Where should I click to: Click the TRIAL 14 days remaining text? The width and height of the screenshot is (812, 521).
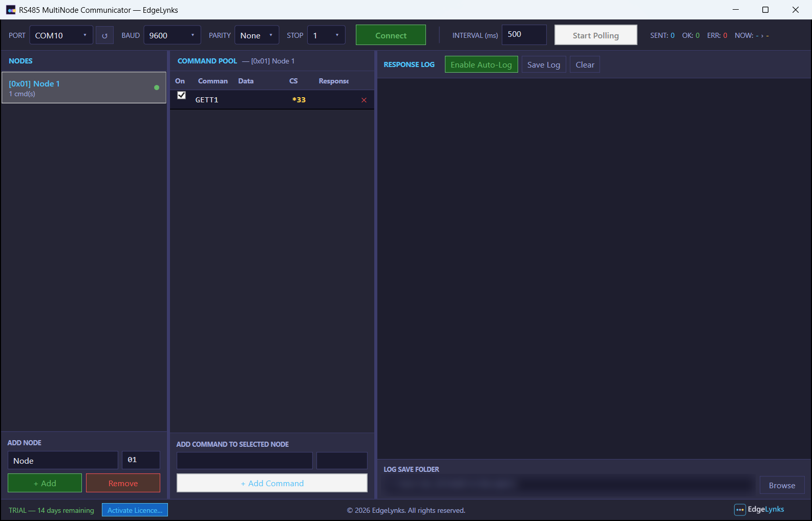tap(51, 510)
